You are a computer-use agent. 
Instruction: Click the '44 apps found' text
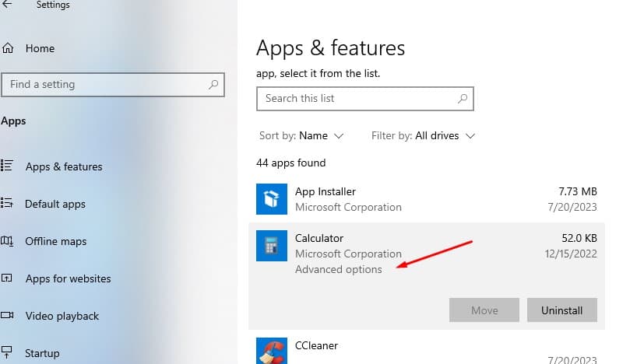(x=291, y=163)
